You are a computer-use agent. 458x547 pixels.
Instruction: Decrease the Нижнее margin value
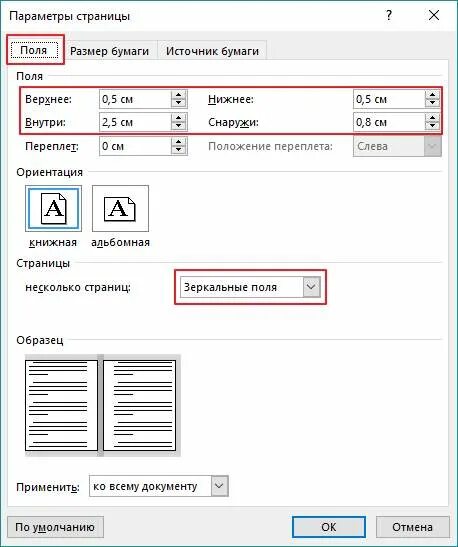433,103
